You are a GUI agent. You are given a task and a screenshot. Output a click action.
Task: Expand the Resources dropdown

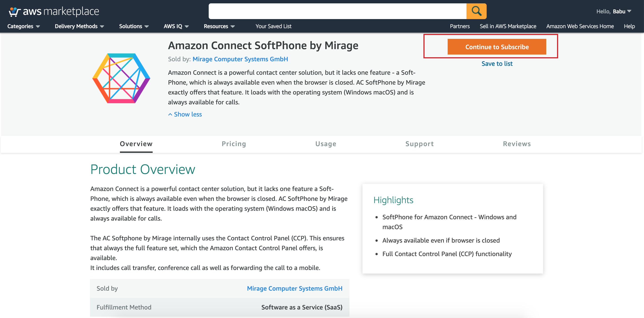coord(219,26)
